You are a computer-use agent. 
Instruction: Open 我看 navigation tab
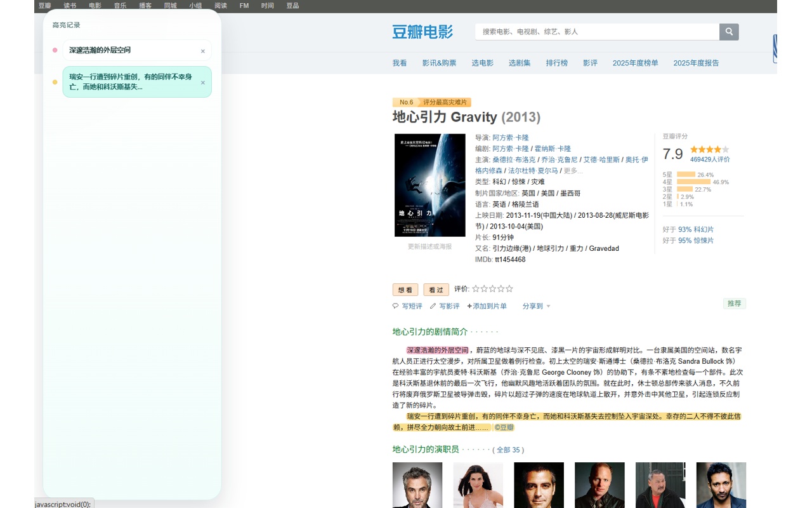400,63
